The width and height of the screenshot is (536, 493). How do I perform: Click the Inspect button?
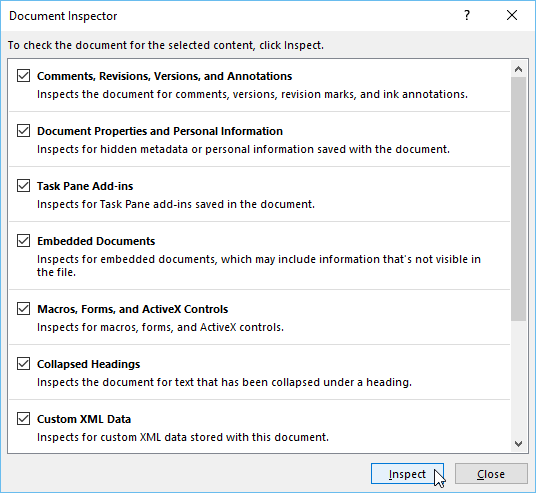click(407, 474)
